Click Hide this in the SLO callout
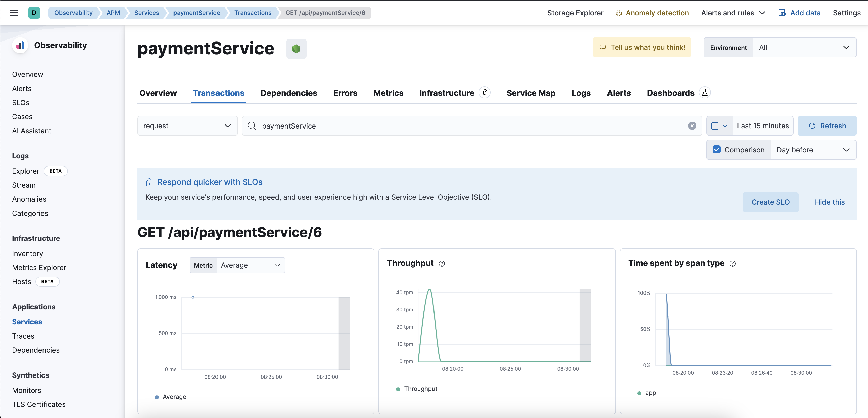Screen dimensions: 868x418 pyautogui.click(x=830, y=202)
